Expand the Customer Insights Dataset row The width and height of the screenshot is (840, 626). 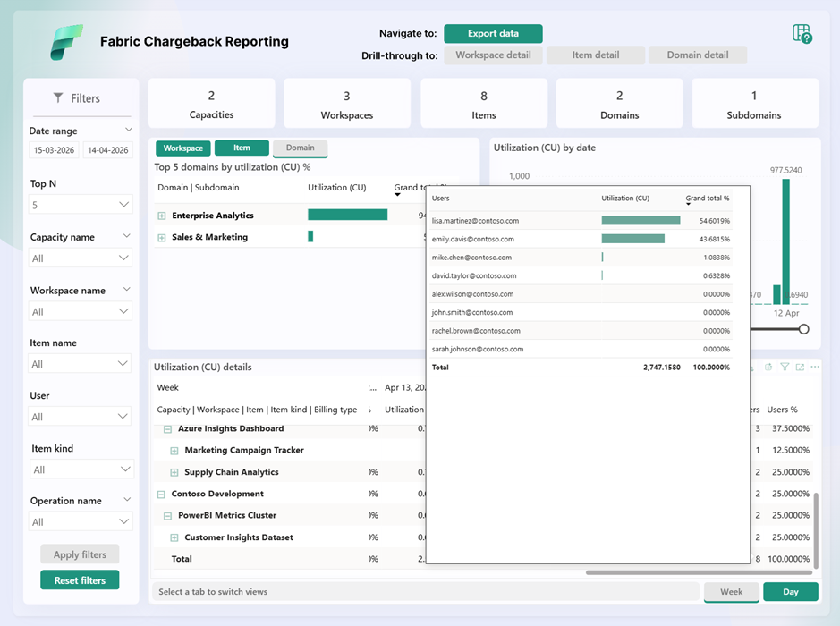pyautogui.click(x=174, y=537)
